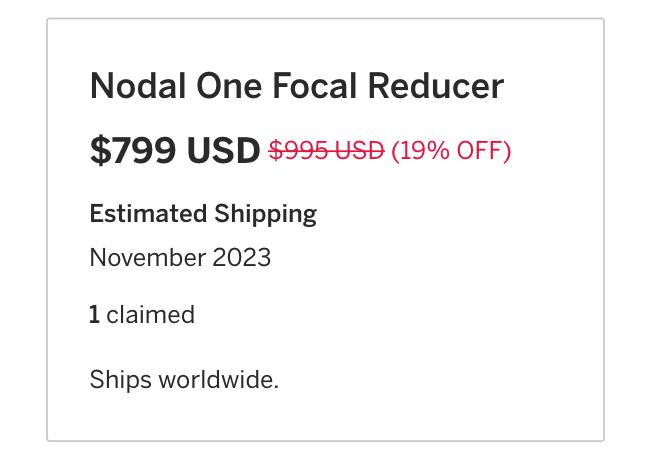Click the $799 USD current price

click(x=175, y=151)
